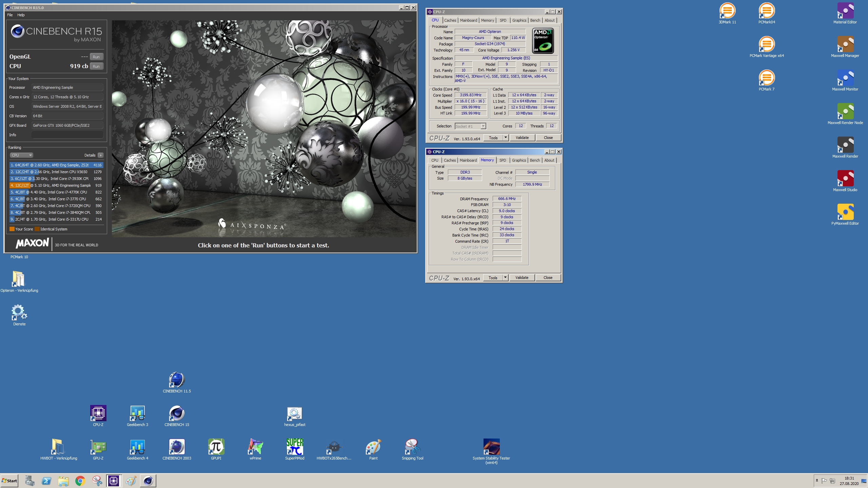Open the Tools dropdown arrow in top CPU-Z
The width and height of the screenshot is (868, 488).
tap(506, 138)
